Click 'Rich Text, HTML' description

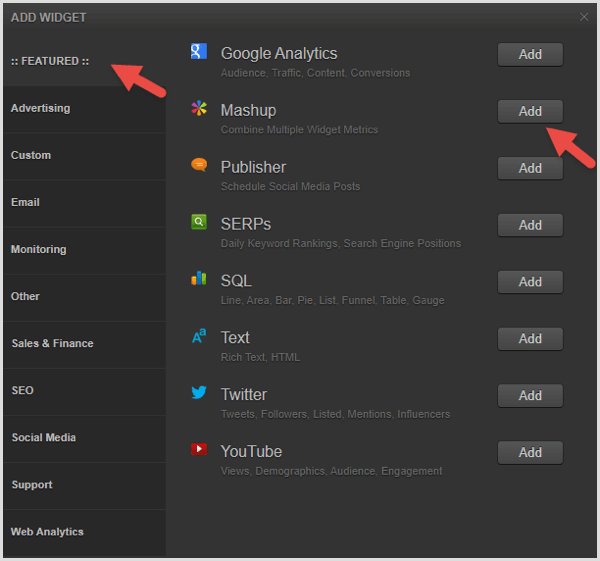coord(260,357)
